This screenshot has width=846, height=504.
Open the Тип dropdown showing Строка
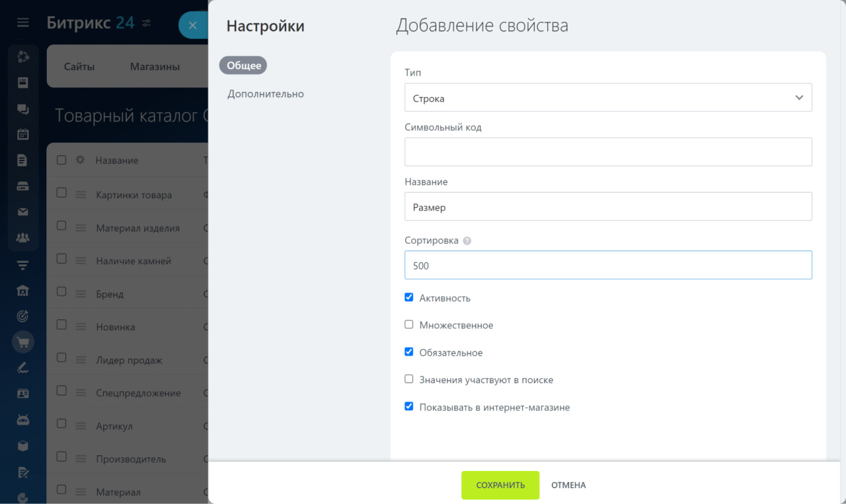(x=608, y=97)
